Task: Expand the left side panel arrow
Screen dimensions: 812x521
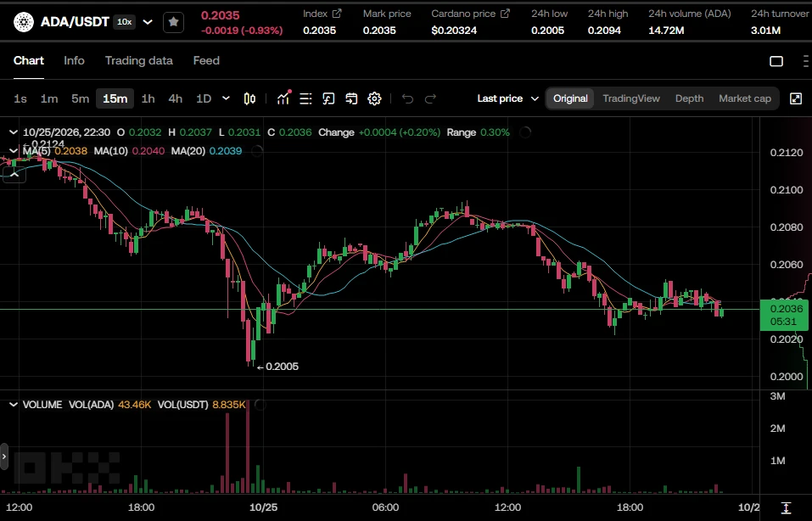Action: coord(4,457)
